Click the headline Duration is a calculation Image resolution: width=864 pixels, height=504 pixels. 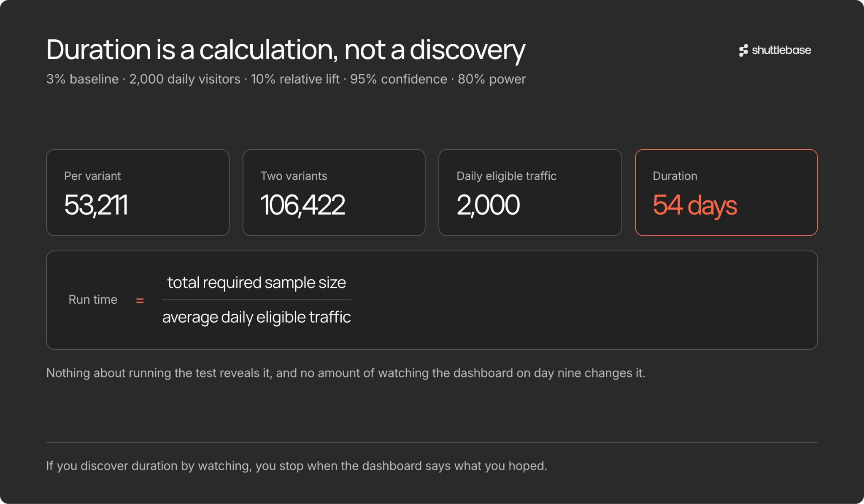(x=286, y=50)
